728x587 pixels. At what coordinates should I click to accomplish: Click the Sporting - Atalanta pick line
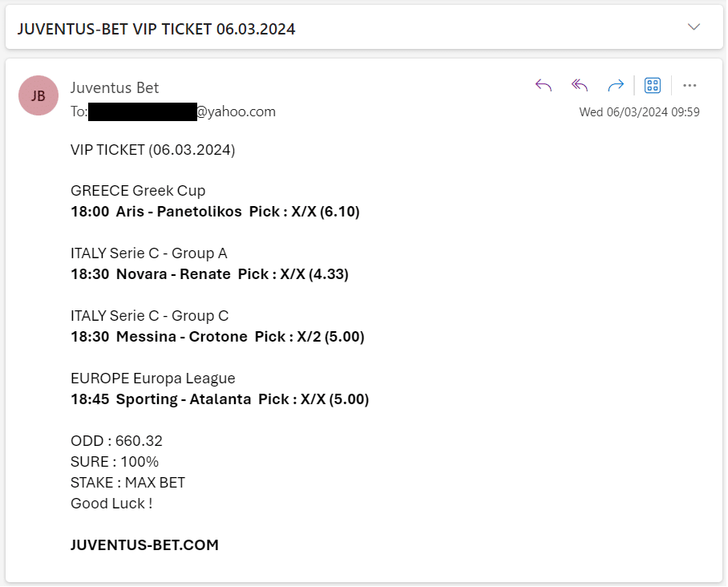(x=220, y=399)
